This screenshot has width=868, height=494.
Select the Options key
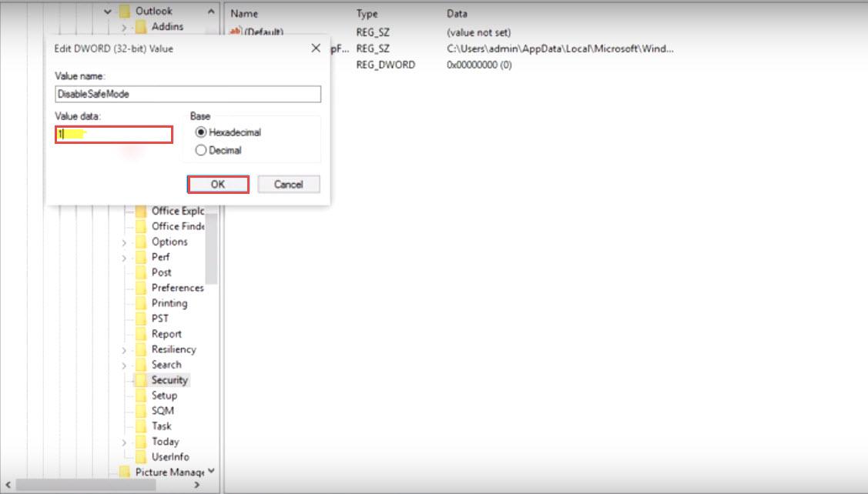coord(169,242)
